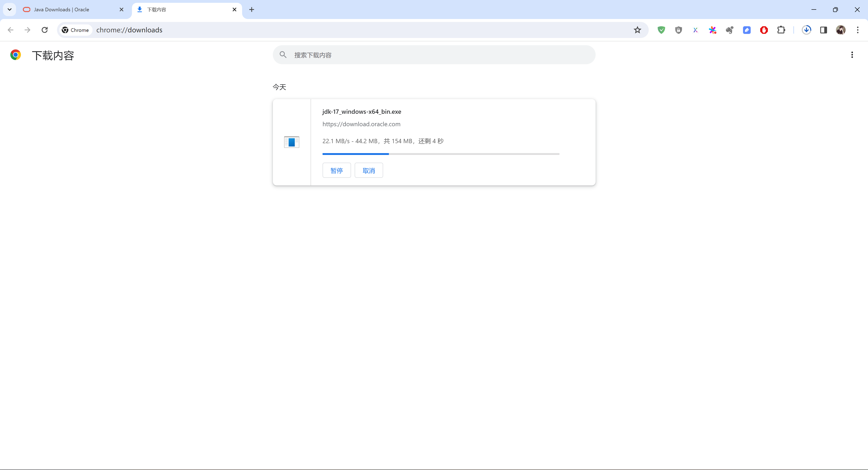Pause the download with 暂停
868x470 pixels.
click(x=337, y=170)
